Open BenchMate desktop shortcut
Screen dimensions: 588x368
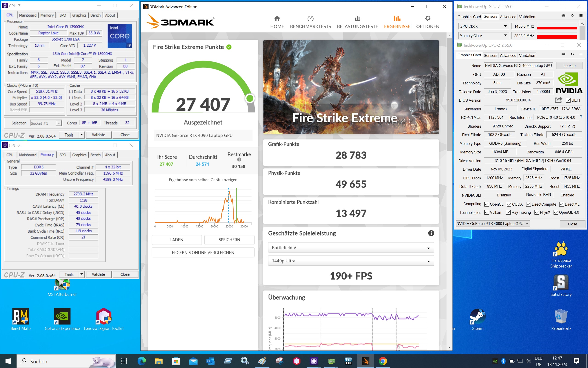click(21, 319)
